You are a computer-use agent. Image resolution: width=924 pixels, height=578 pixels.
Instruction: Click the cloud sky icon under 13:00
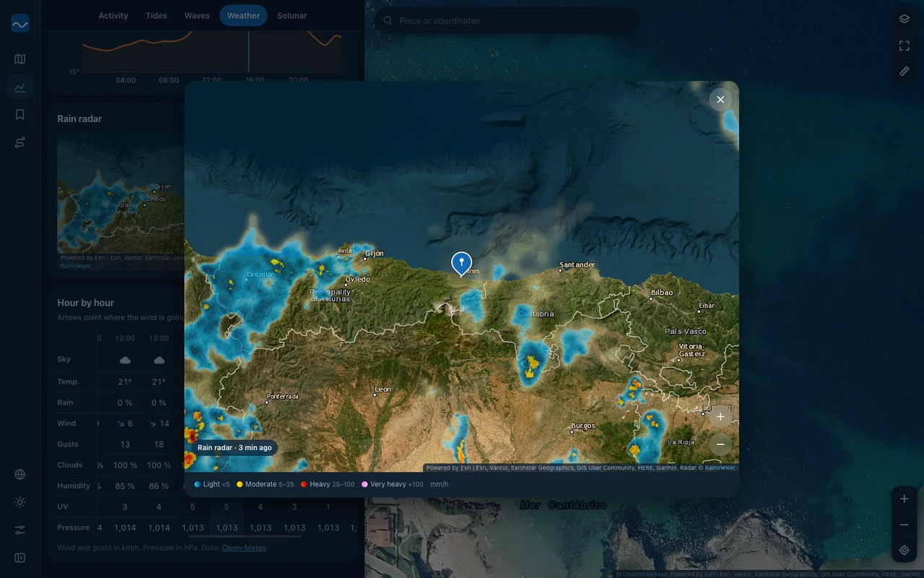pos(159,360)
